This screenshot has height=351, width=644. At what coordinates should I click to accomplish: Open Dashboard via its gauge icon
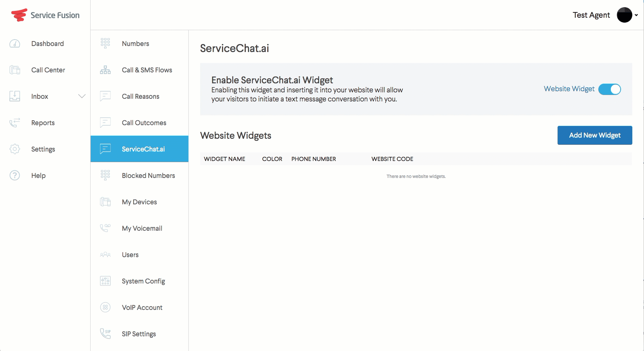point(15,44)
